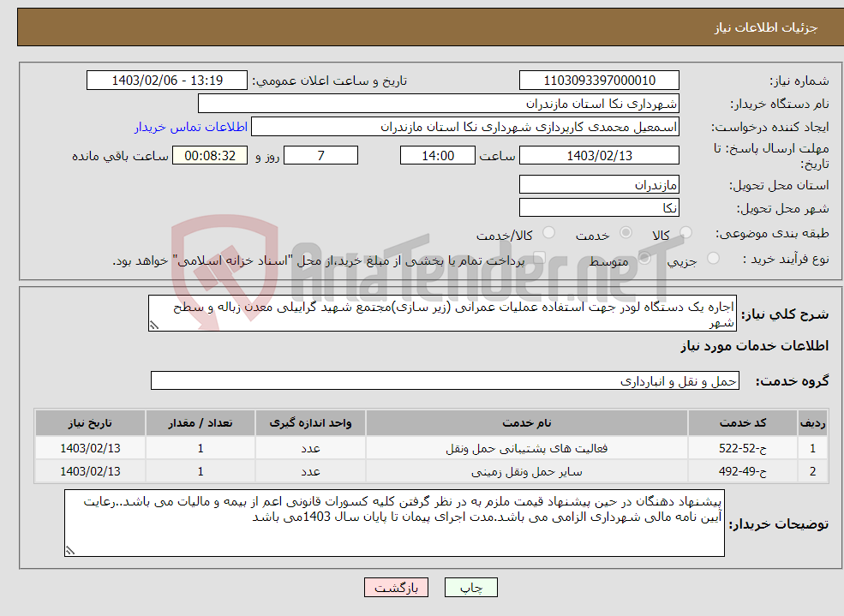Click the resize handle of توضیحات خریدار box

(x=70, y=550)
